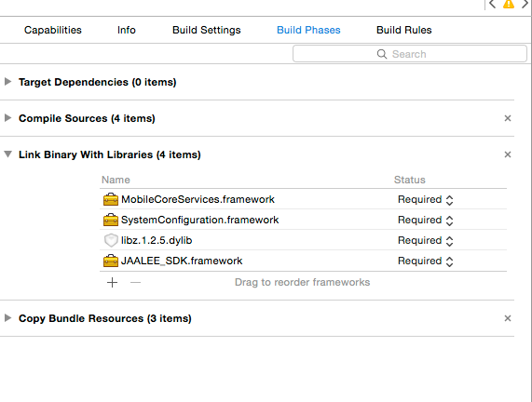
Task: Expand the Target Dependencies section
Action: click(x=7, y=82)
